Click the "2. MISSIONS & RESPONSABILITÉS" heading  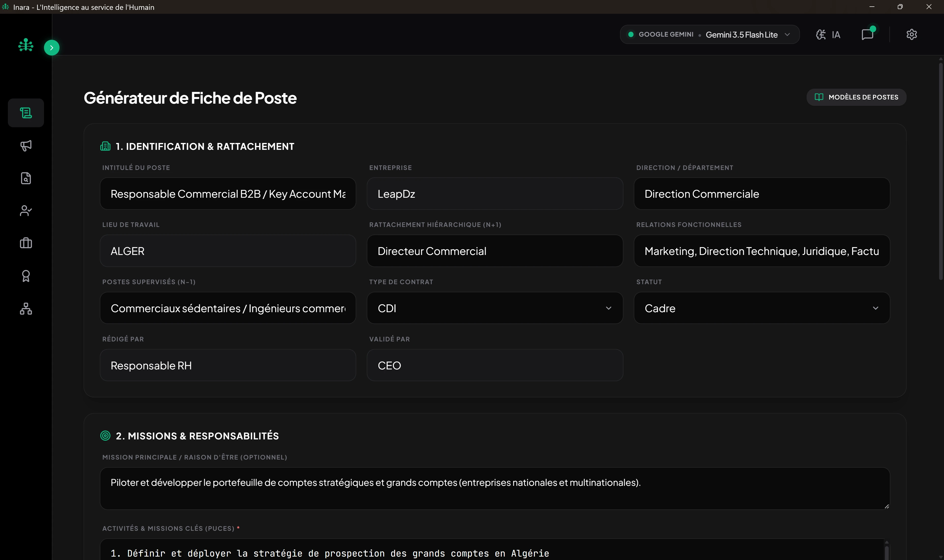(x=197, y=436)
